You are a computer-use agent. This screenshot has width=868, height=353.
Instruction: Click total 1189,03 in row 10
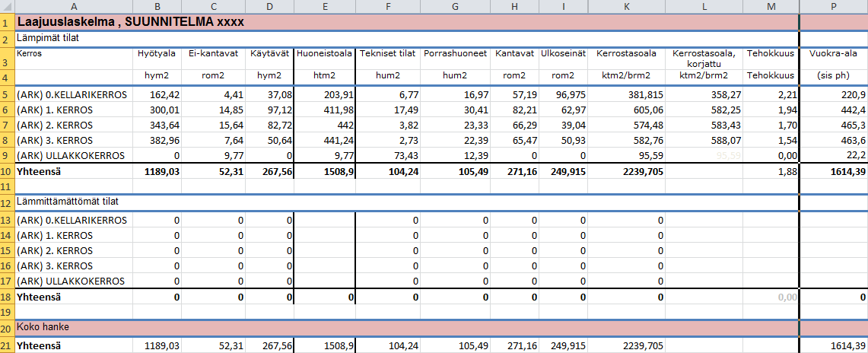click(x=157, y=171)
